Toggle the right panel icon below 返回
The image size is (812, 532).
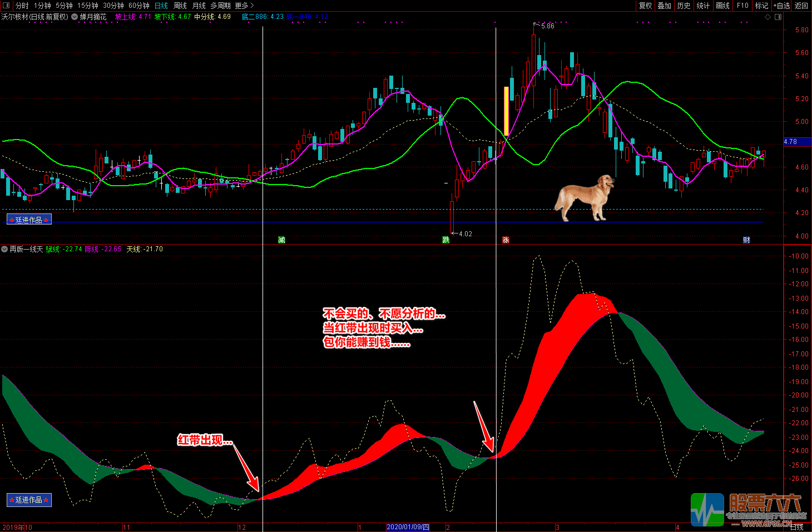[778, 17]
